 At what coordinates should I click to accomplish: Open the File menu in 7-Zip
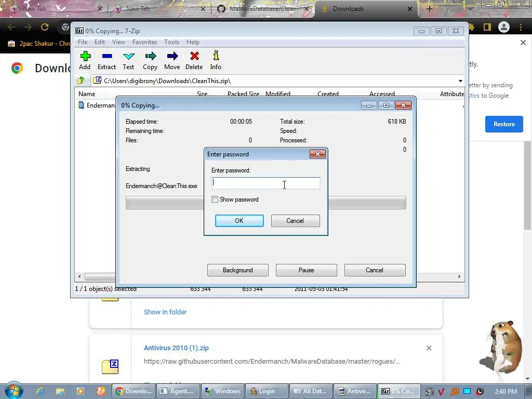(83, 42)
